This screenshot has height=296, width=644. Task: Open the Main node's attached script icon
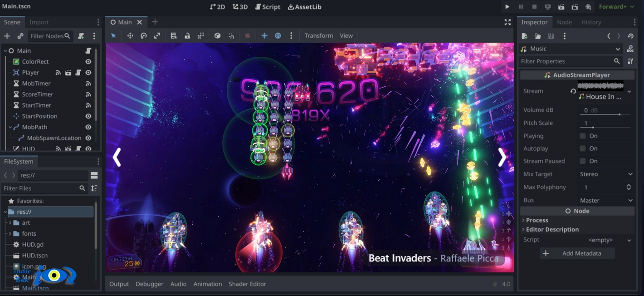pos(88,51)
